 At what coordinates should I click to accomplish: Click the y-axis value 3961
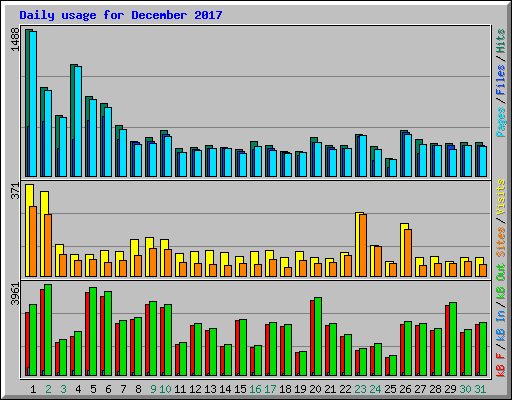pyautogui.click(x=15, y=293)
